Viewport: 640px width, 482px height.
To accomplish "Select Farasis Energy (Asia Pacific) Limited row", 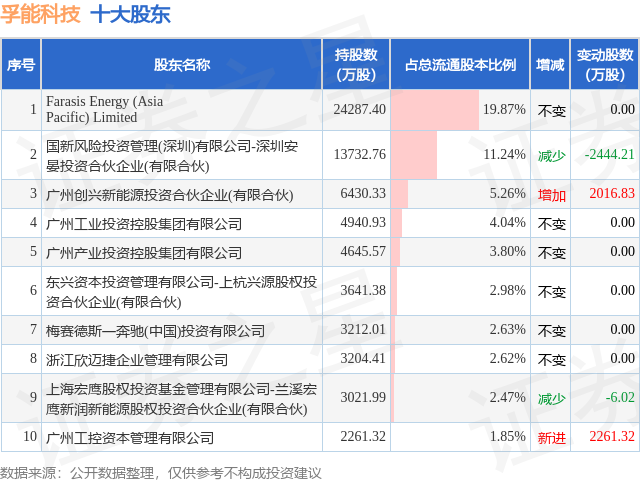I will pos(320,110).
